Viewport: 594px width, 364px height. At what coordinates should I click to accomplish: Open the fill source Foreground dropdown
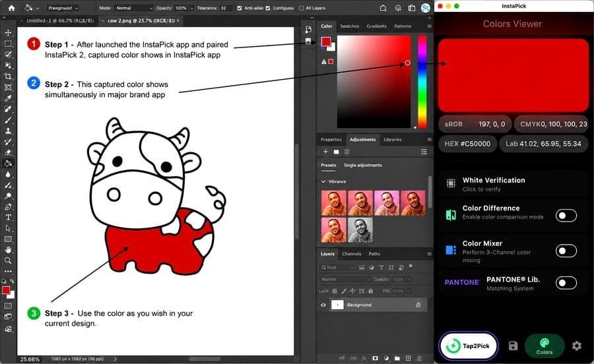pyautogui.click(x=63, y=8)
